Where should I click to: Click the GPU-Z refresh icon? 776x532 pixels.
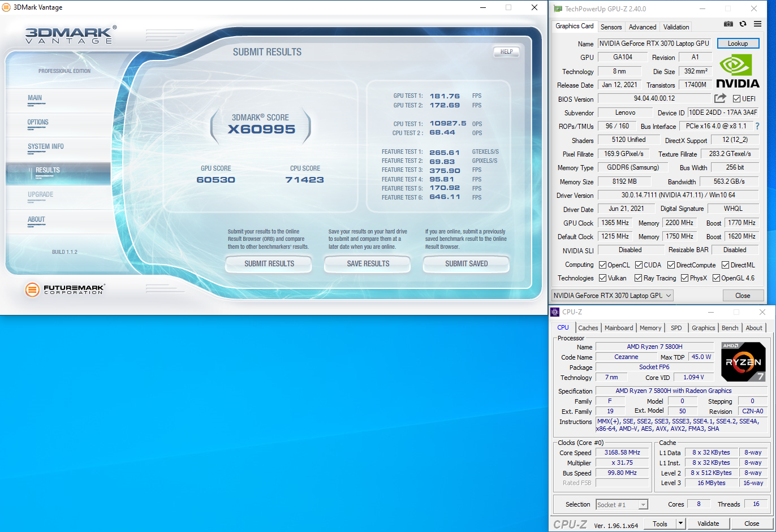[x=743, y=24]
